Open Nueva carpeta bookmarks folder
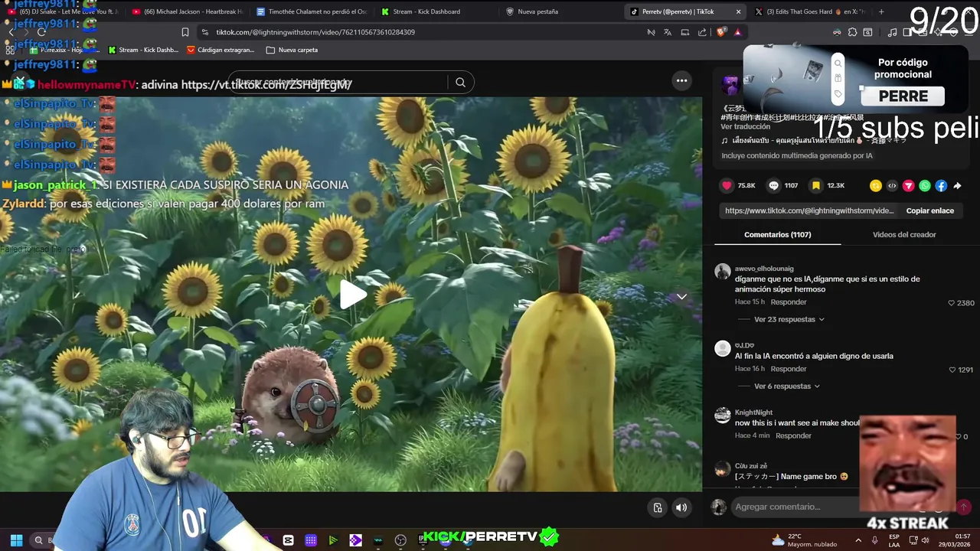980x551 pixels. pyautogui.click(x=292, y=50)
